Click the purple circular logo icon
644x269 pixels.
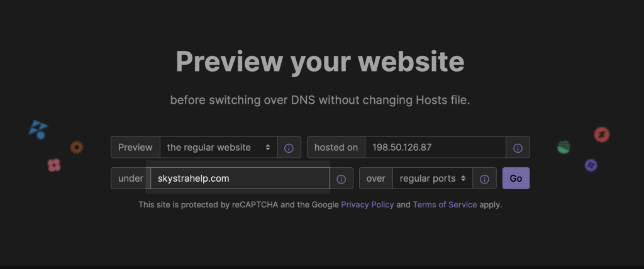tap(591, 165)
